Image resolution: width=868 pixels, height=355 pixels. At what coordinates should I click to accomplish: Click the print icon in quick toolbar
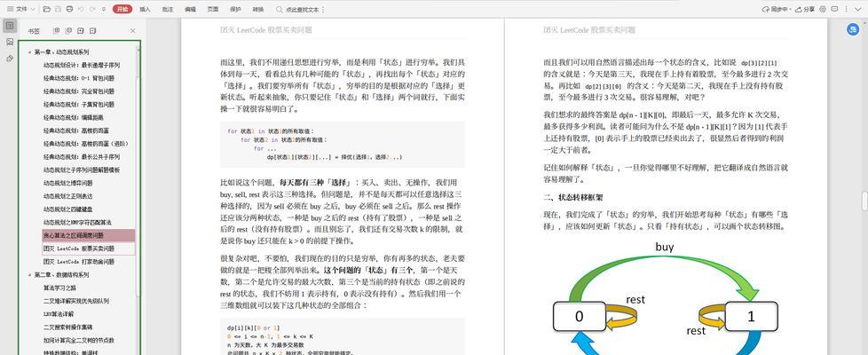[x=68, y=10]
